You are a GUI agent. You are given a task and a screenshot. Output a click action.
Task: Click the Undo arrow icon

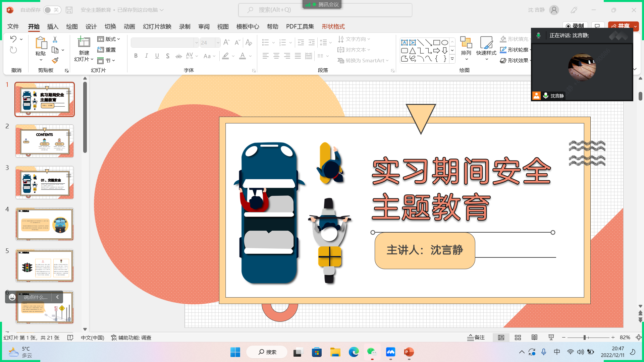(x=13, y=39)
